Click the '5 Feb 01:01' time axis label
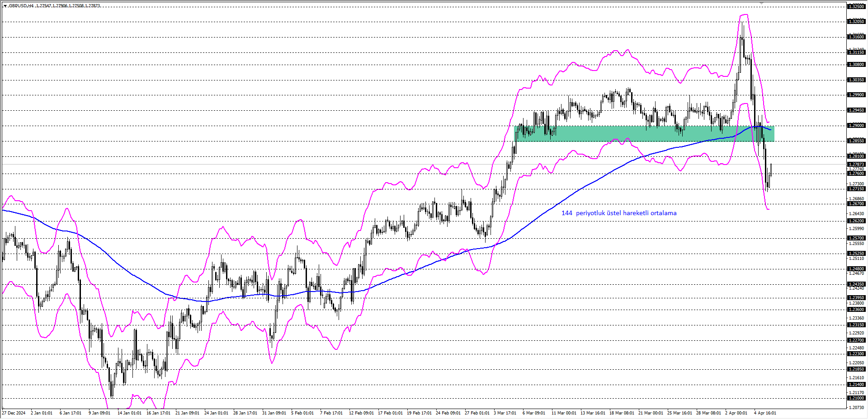Viewport: 868px width, 419px height. 302,413
